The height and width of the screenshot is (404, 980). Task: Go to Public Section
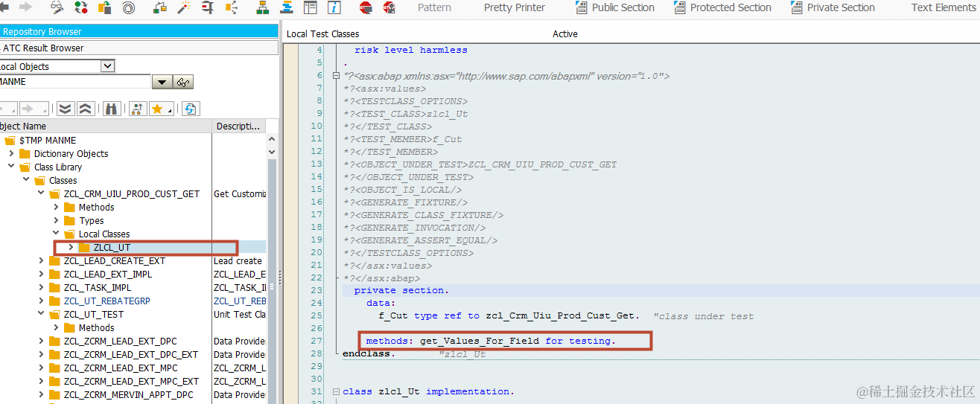tap(615, 7)
